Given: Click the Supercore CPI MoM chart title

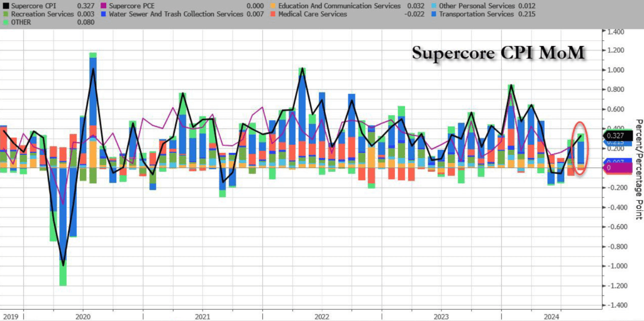Looking at the screenshot, I should tap(499, 53).
